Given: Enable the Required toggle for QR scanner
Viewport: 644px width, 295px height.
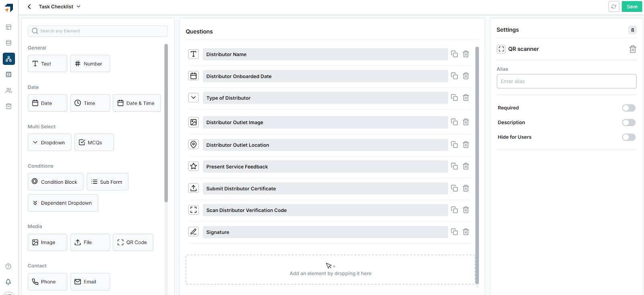Looking at the screenshot, I should 628,108.
